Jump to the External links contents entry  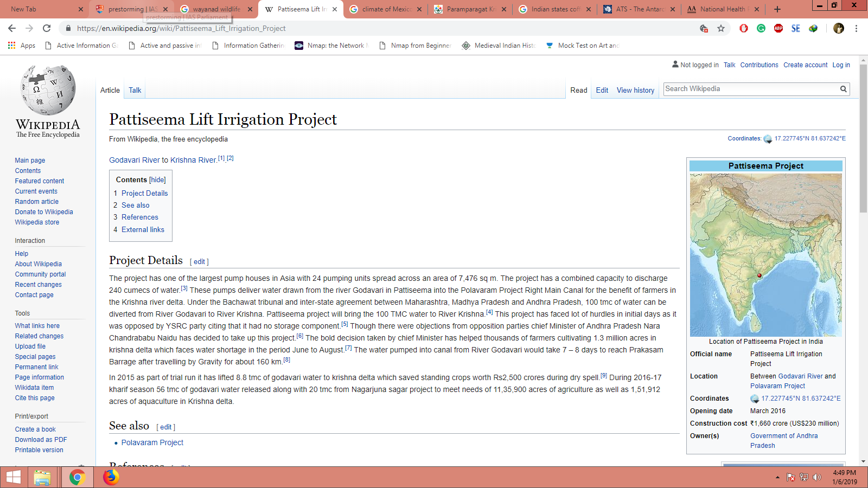[x=143, y=230]
